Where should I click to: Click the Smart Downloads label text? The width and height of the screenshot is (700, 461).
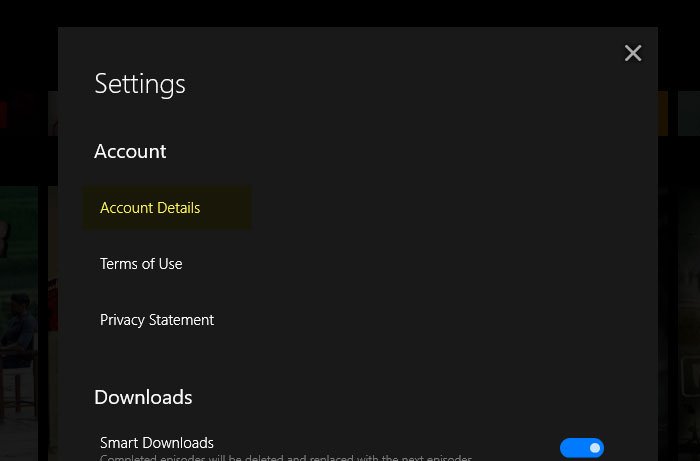[x=157, y=443]
